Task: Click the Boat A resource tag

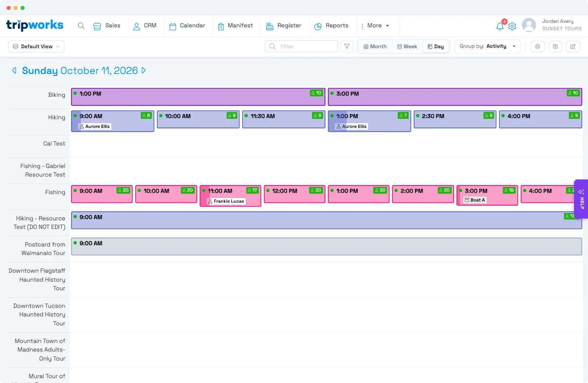Action: (x=475, y=200)
